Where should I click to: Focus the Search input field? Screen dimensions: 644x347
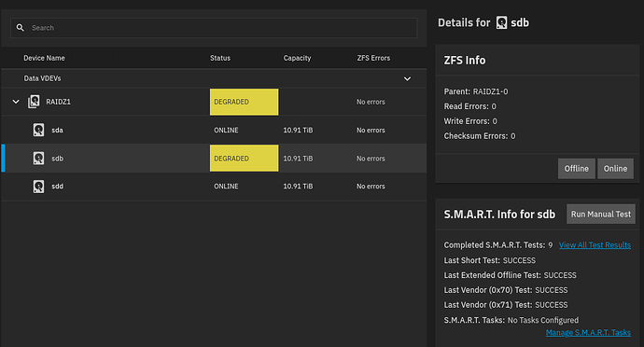coord(214,28)
